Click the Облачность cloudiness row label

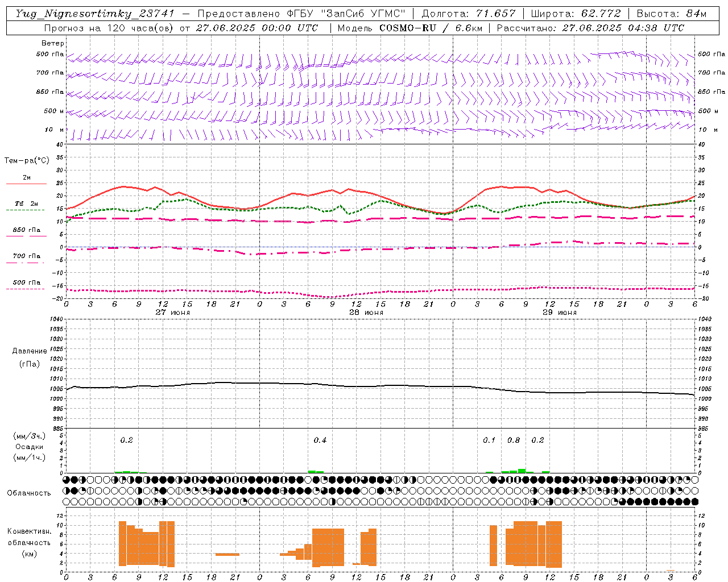coord(29,493)
